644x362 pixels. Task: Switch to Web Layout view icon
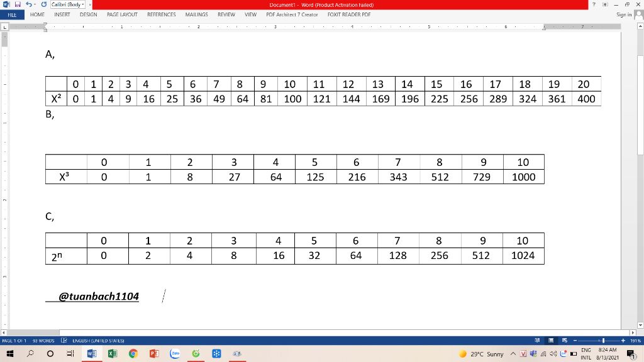(x=565, y=341)
